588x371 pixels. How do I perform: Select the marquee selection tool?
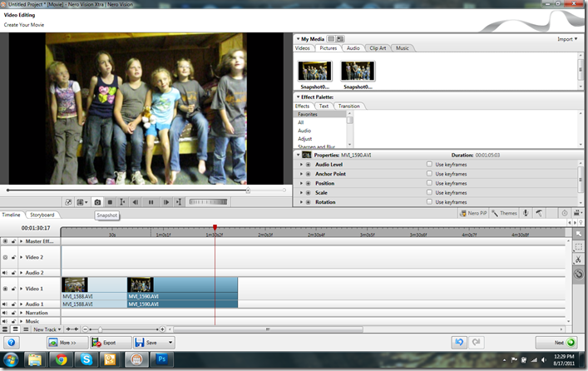tap(579, 247)
